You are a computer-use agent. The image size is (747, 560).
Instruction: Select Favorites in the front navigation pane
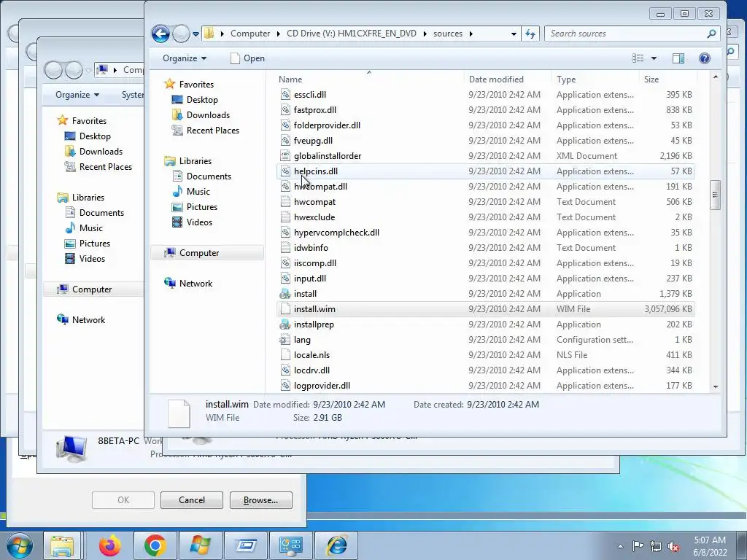[x=196, y=85]
